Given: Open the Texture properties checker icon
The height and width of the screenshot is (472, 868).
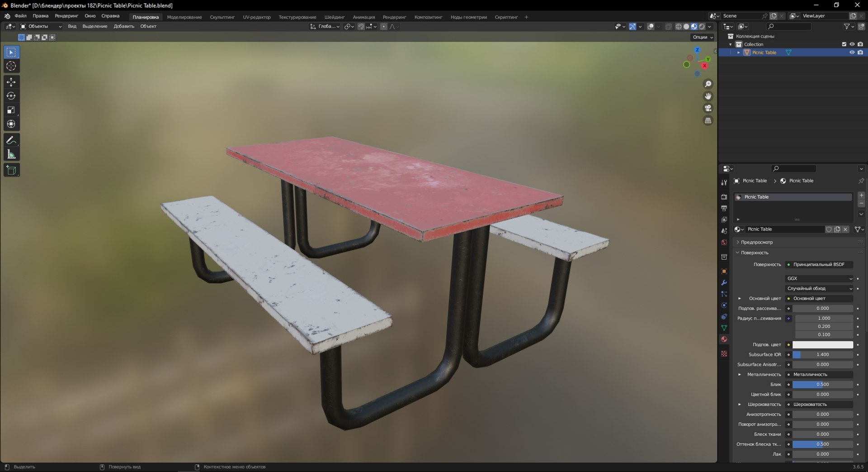Looking at the screenshot, I should point(724,353).
